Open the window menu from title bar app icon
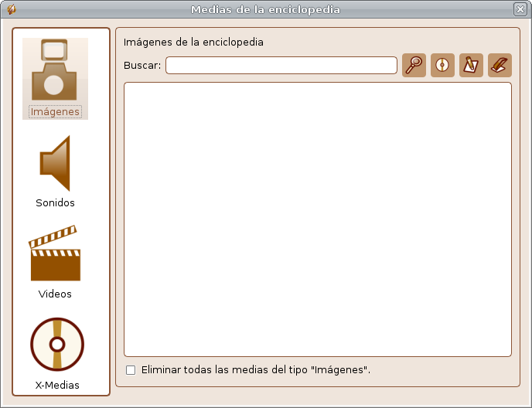Viewport: 532px width, 408px height. click(11, 9)
